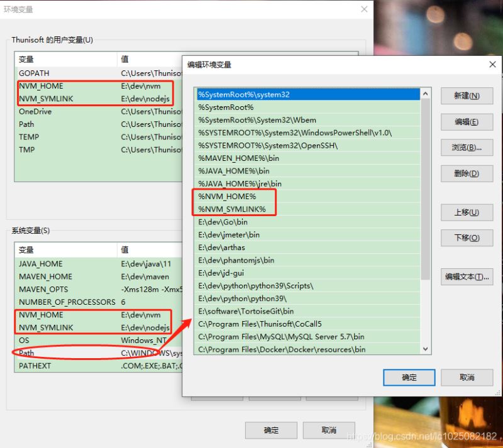The image size is (503, 448).
Task: Select the E:\dev\jmeter\bin entry
Action: click(308, 235)
